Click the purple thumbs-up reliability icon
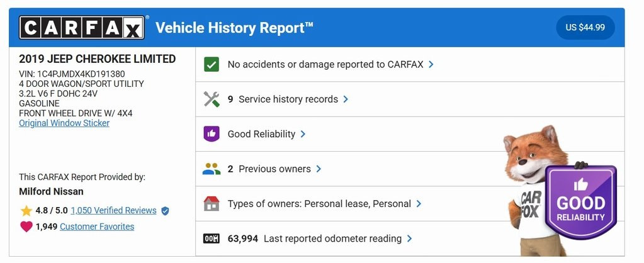Viewport: 644px width, 263px height. [212, 134]
